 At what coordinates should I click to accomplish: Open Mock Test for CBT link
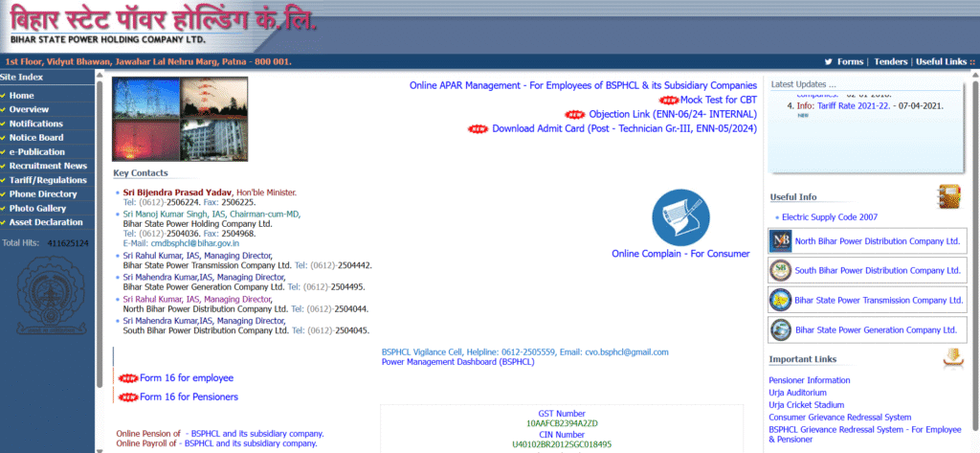719,101
